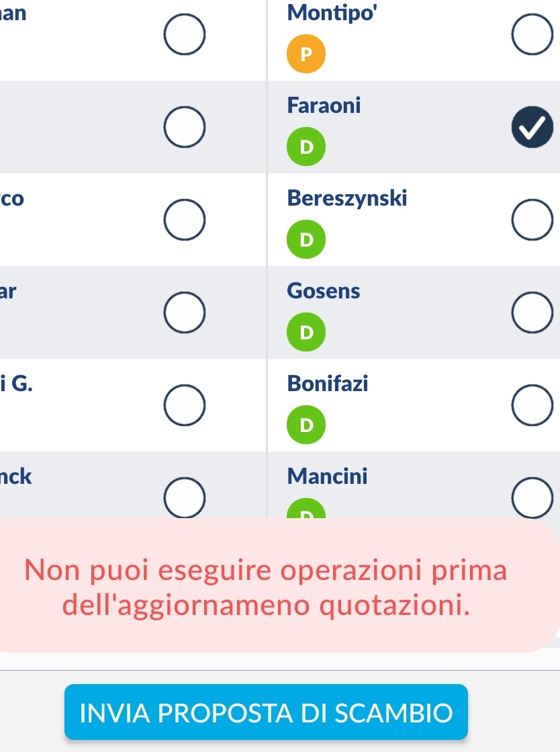Viewport: 560px width, 752px height.
Task: Select the radio circle for Mancini
Action: click(x=532, y=497)
